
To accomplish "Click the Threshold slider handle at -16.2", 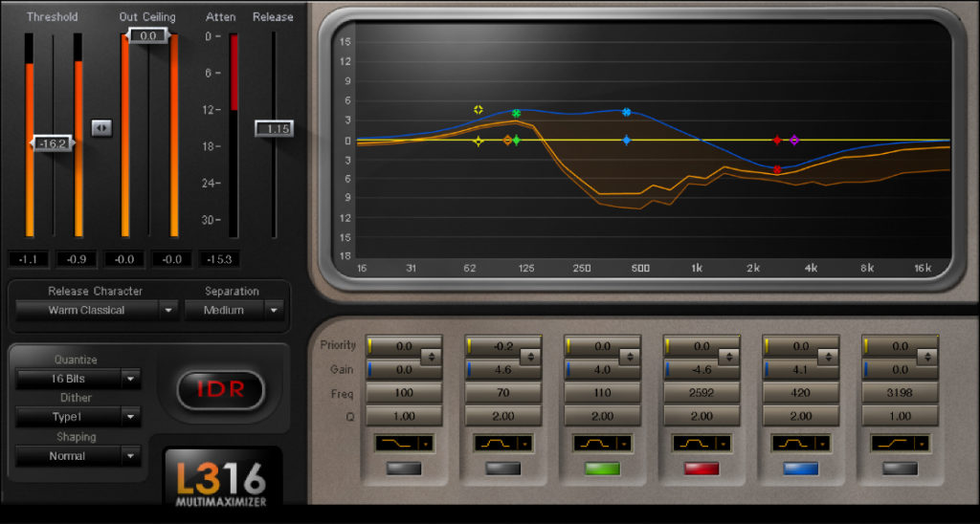I will pos(52,143).
